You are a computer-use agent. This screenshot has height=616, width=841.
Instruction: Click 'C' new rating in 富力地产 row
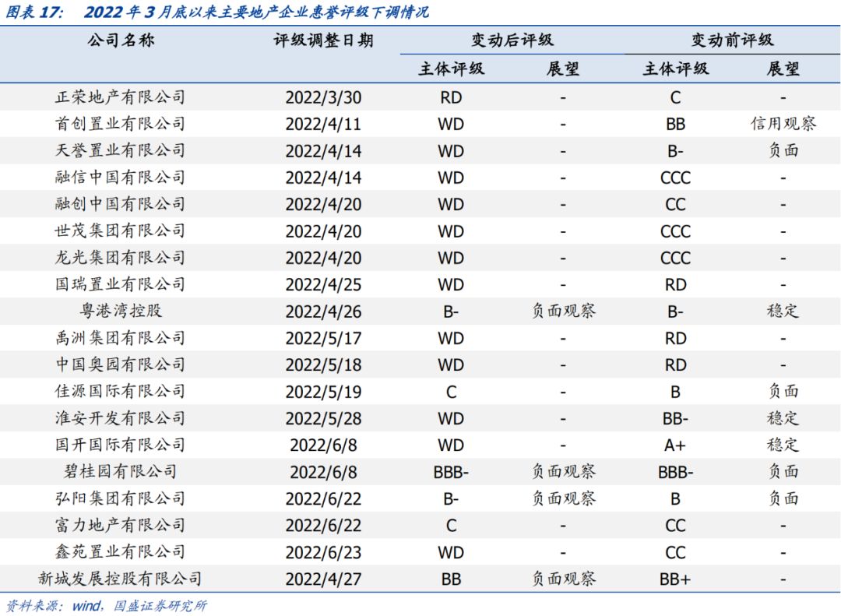[x=451, y=526]
